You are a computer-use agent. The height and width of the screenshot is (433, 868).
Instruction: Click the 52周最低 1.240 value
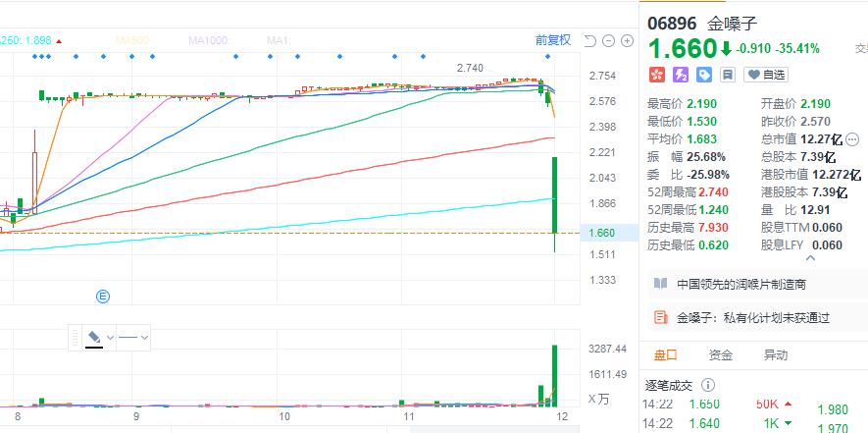coord(714,210)
